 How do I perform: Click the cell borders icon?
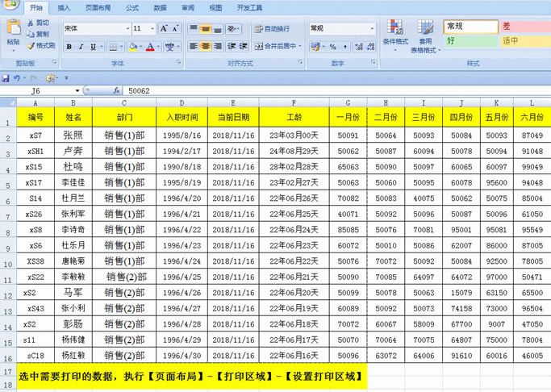click(113, 47)
